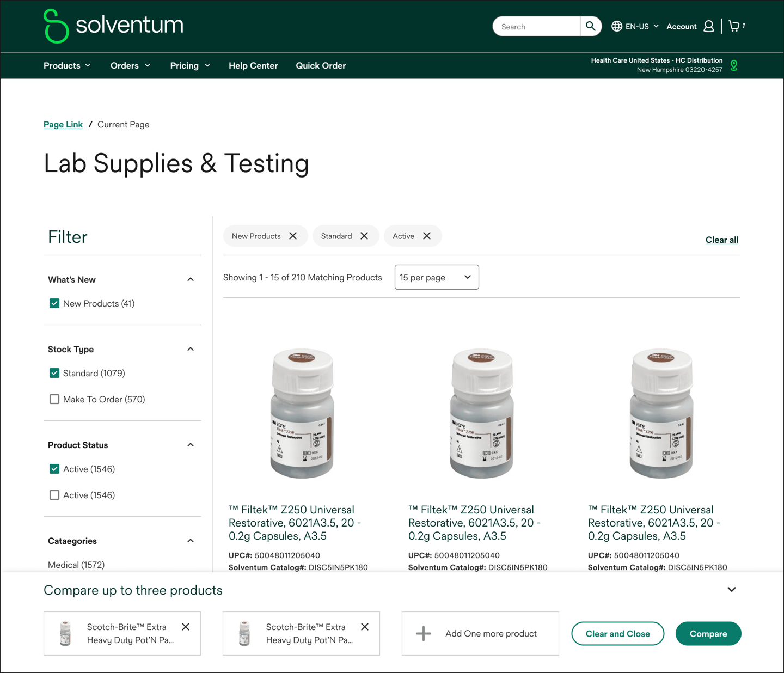The height and width of the screenshot is (673, 784).
Task: Go to Help Center
Action: point(253,65)
